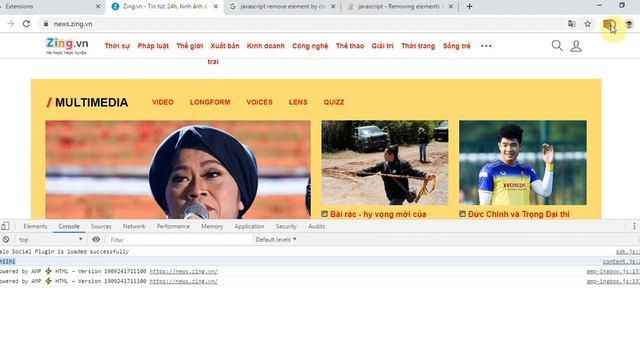This screenshot has height=360, width=640.
Task: Click the eye icon for live expression
Action: pos(96,240)
